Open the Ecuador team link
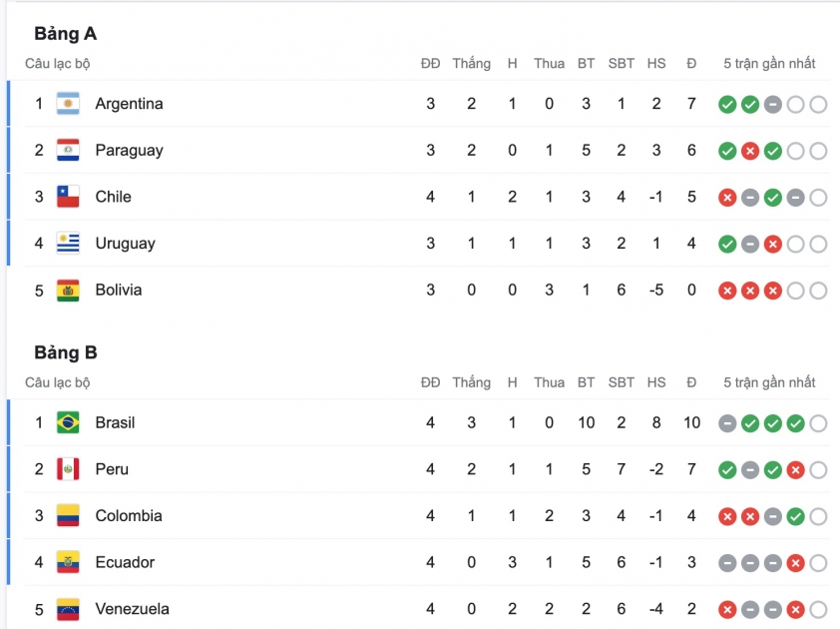 [x=125, y=562]
